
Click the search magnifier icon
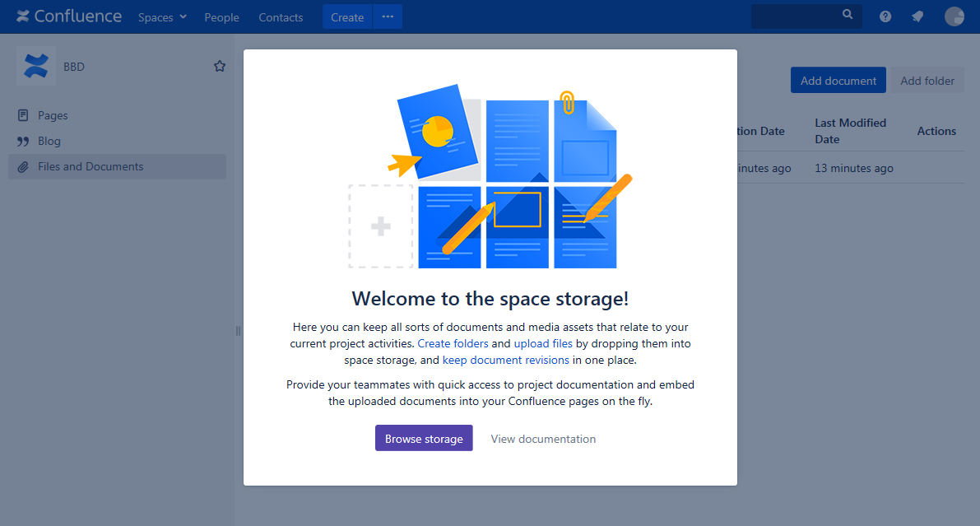848,16
